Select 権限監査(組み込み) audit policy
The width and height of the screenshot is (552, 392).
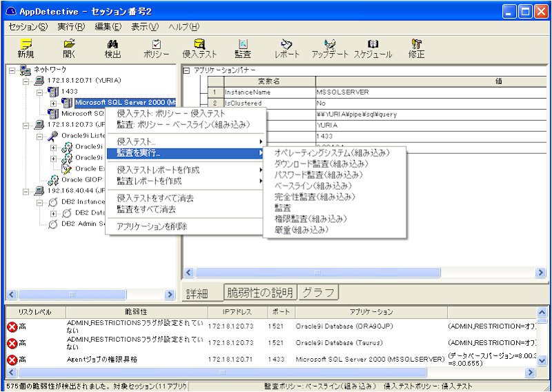coord(335,219)
